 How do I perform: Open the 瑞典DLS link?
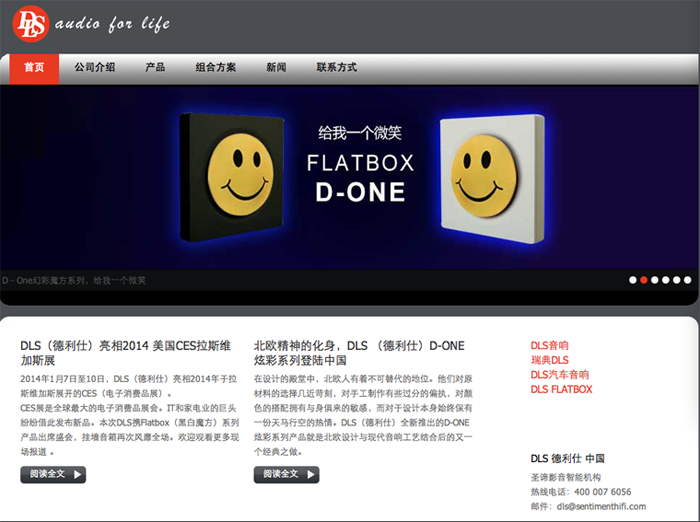point(550,360)
